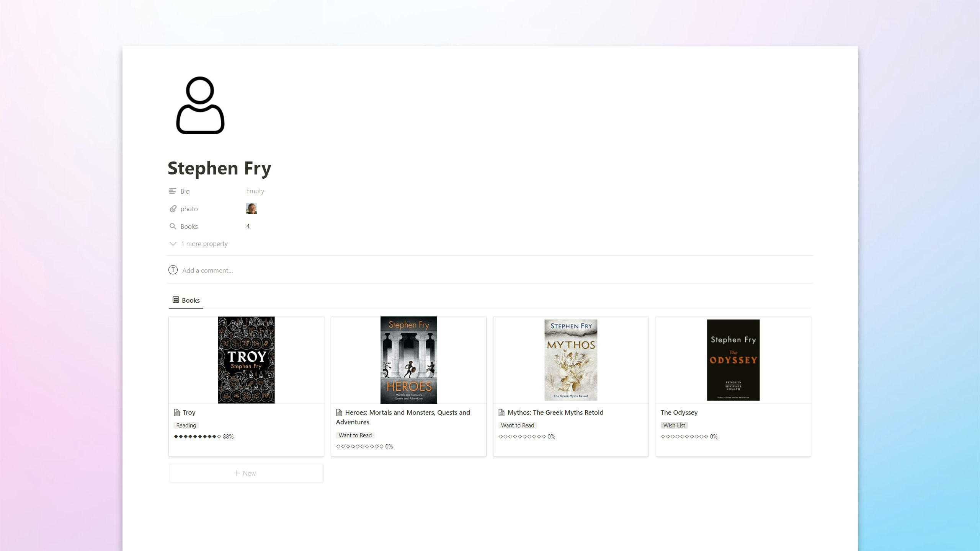
Task: Click the page icon next to Heroes title
Action: coord(339,412)
